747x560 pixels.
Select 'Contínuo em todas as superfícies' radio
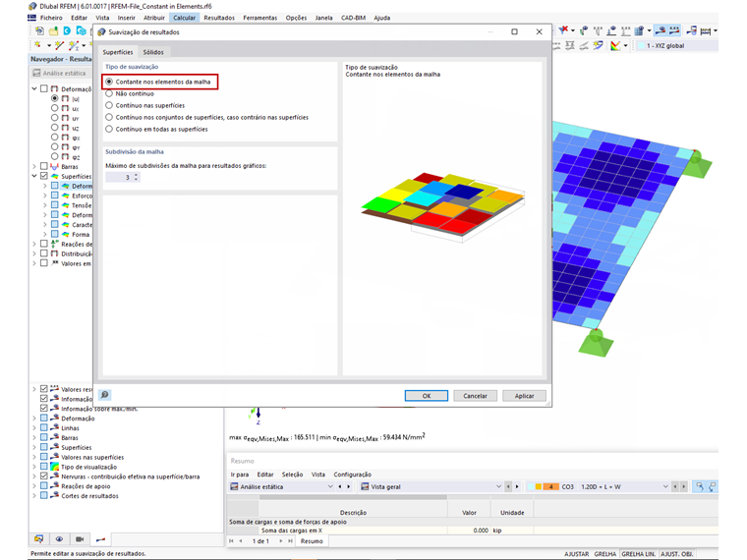coord(109,129)
